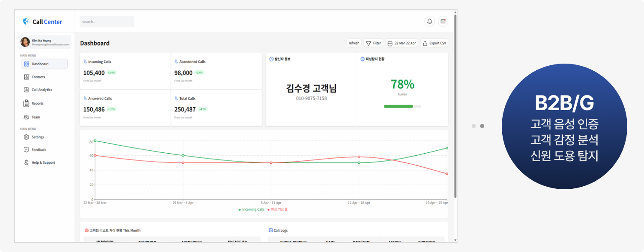This screenshot has height=252, width=644.
Task: Click the Call Analytics chart icon
Action: (x=26, y=90)
